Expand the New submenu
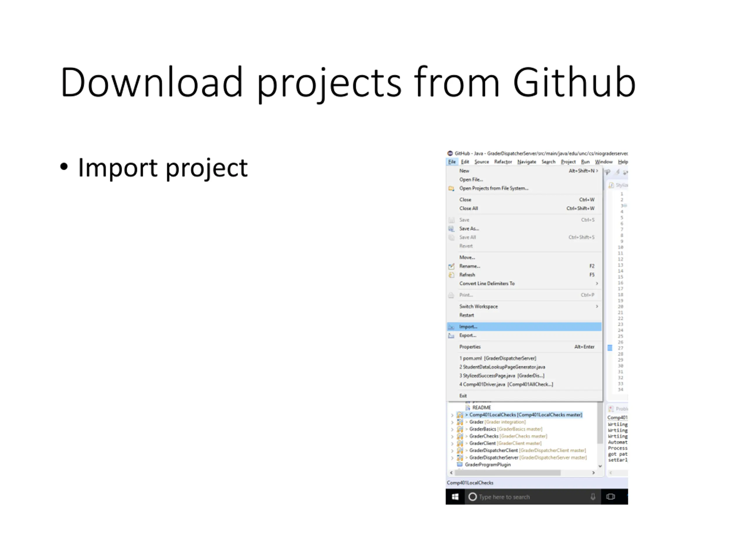This screenshot has width=747, height=560. click(524, 171)
